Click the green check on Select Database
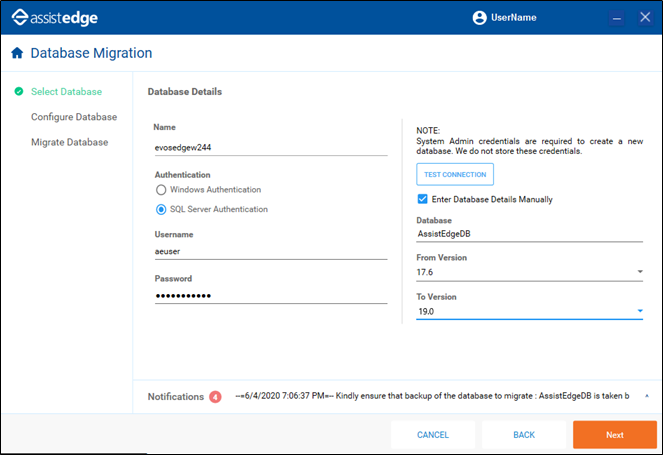 point(19,91)
